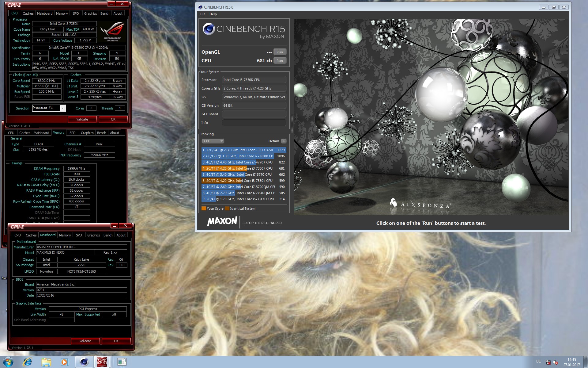Select CPU tab in bottom CPU-Z window
This screenshot has height=368, width=588.
18,235
